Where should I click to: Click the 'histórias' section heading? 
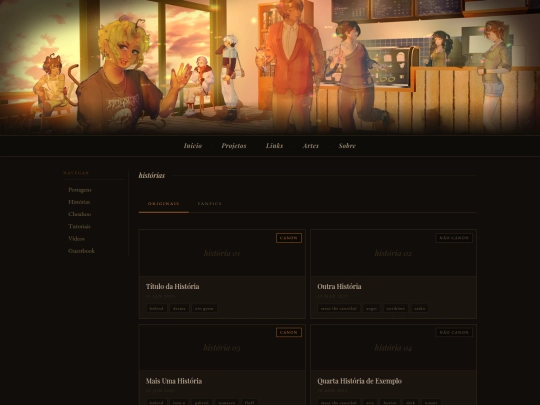152,175
